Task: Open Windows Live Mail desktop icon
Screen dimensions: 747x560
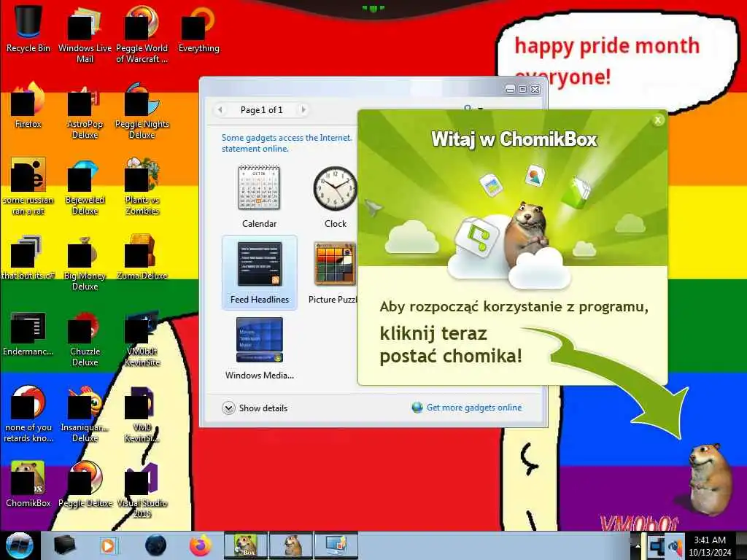Action: coord(85,34)
